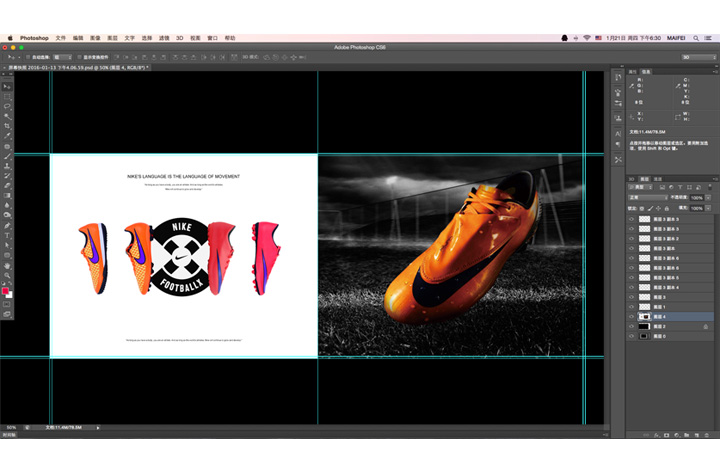Select the Brush tool
720x471 pixels.
pyautogui.click(x=7, y=157)
